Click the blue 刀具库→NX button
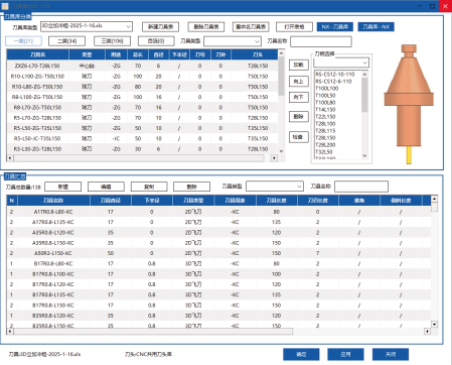Screen dimensions: 452x365 (x=376, y=27)
